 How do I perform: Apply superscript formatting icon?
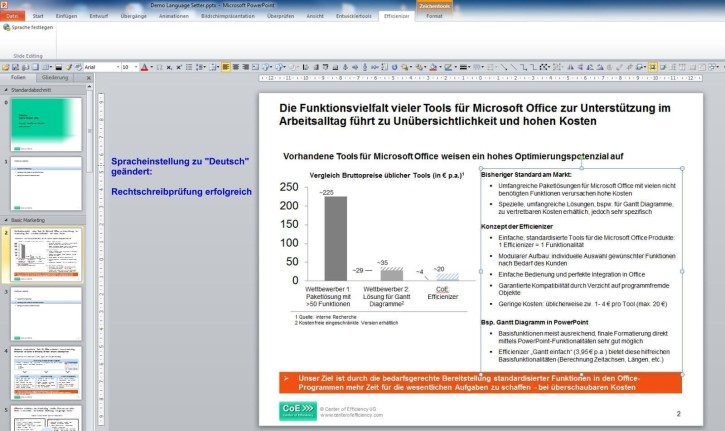[x=179, y=67]
